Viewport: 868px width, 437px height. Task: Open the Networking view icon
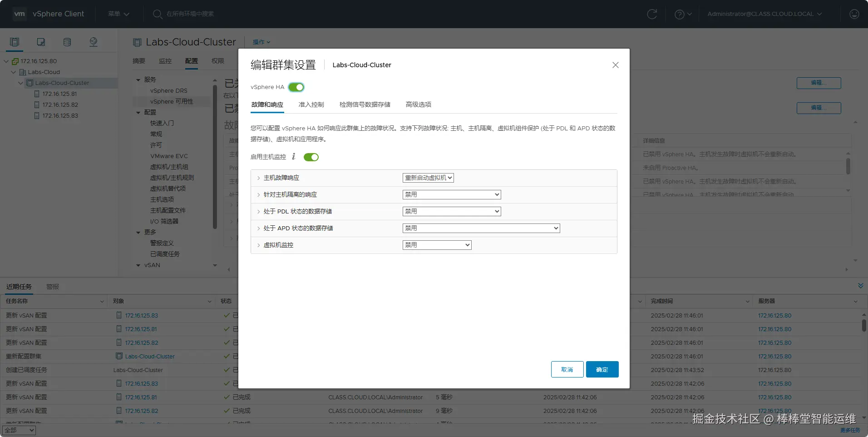click(x=94, y=42)
